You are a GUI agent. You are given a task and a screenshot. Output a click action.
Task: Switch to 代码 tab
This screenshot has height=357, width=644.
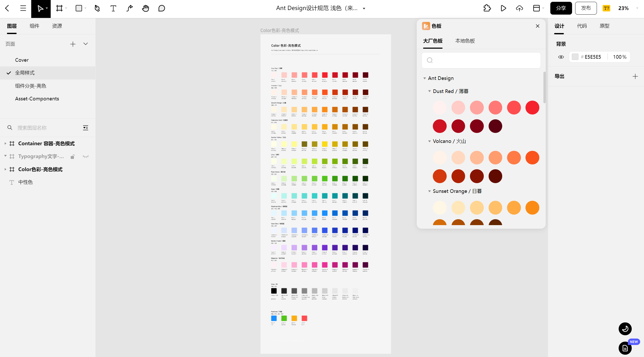point(582,26)
